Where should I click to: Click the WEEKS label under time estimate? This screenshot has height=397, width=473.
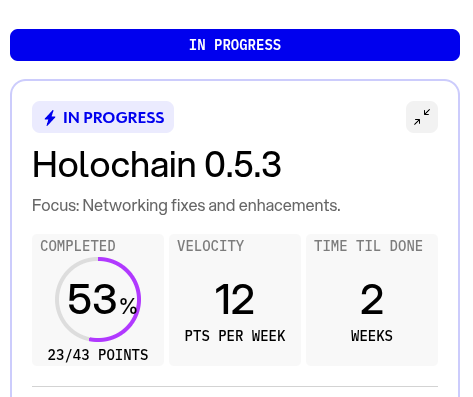click(372, 336)
